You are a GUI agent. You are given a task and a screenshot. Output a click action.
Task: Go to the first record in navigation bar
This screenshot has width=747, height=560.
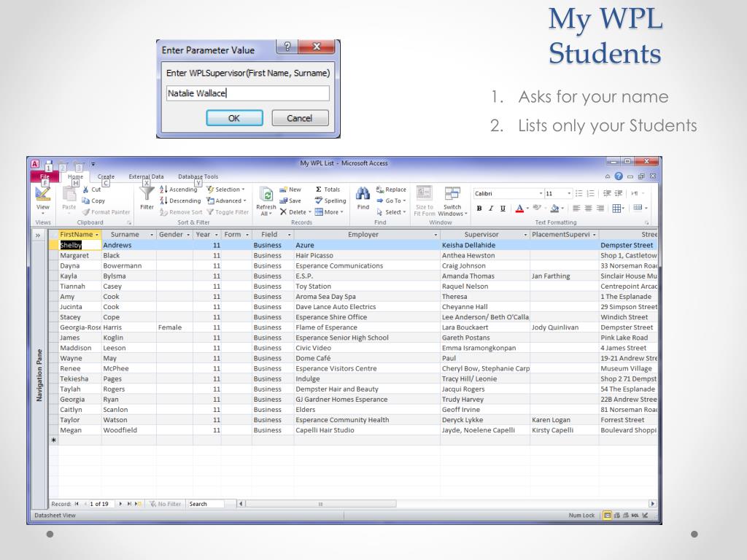(x=77, y=504)
